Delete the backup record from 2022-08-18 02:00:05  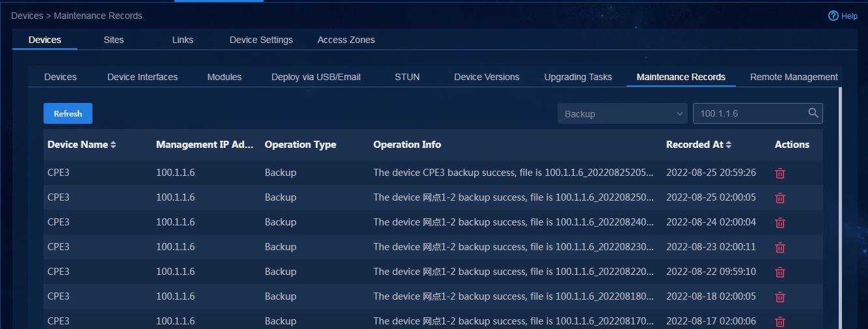tap(780, 297)
